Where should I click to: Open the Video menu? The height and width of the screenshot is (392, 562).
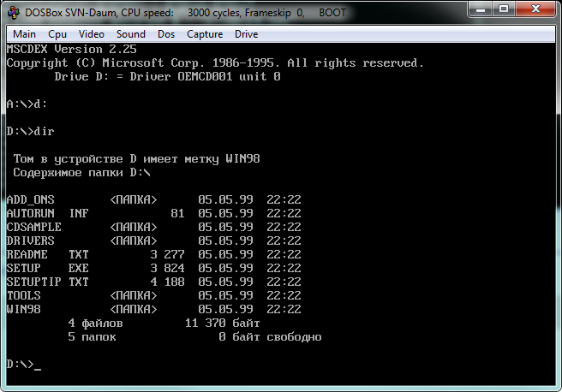[92, 34]
